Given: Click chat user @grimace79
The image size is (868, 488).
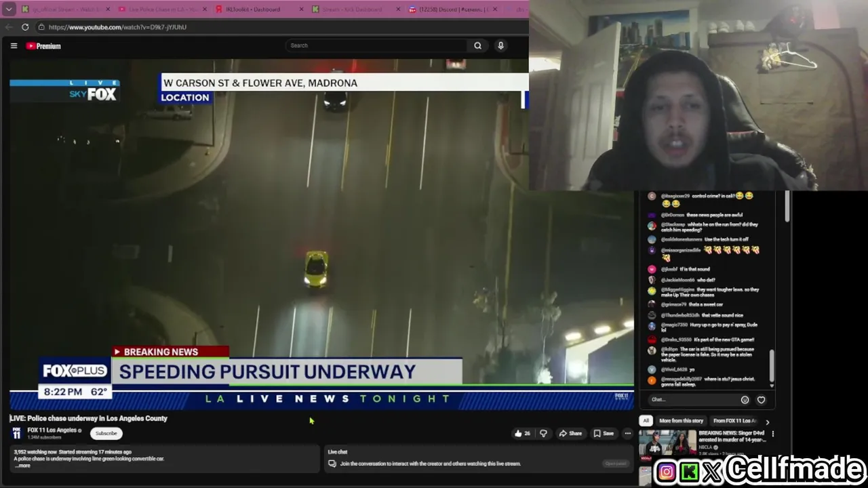Looking at the screenshot, I should 674,304.
